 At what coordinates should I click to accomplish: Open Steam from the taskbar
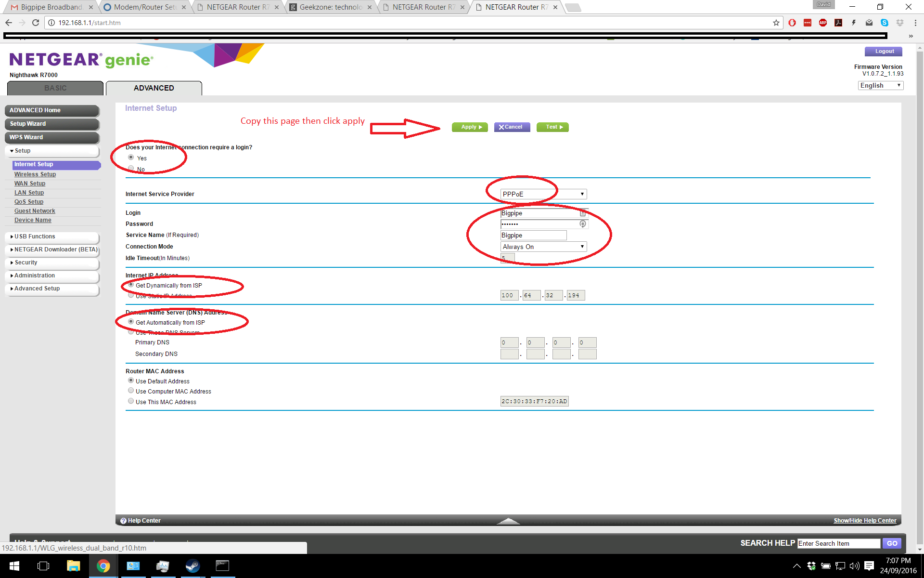(x=192, y=566)
